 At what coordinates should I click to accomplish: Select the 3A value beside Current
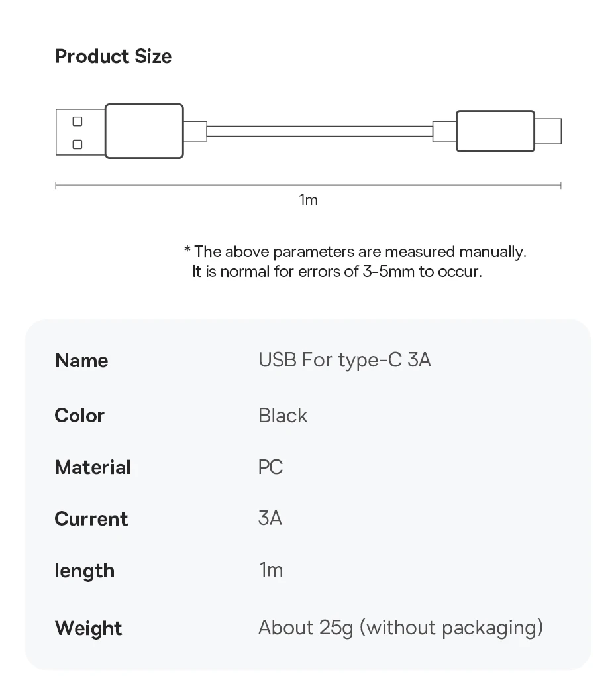point(270,518)
